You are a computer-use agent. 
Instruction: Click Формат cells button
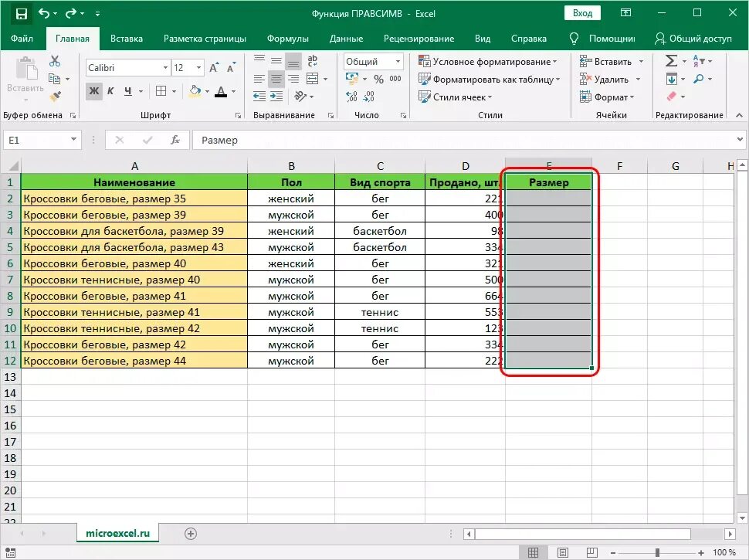pos(607,97)
